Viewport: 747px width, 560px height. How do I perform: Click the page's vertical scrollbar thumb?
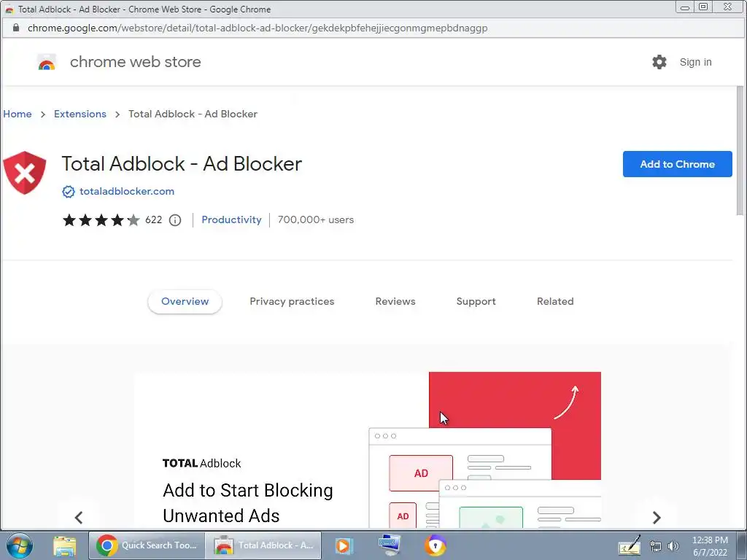[740, 150]
